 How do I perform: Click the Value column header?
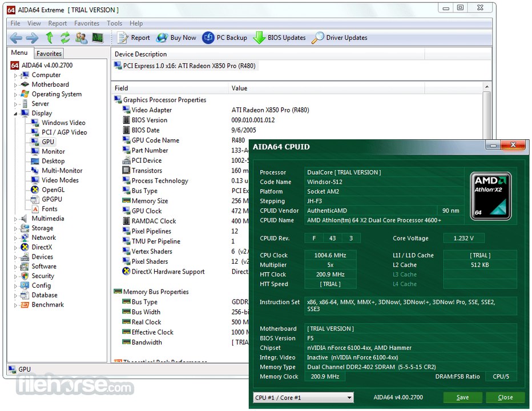point(327,88)
